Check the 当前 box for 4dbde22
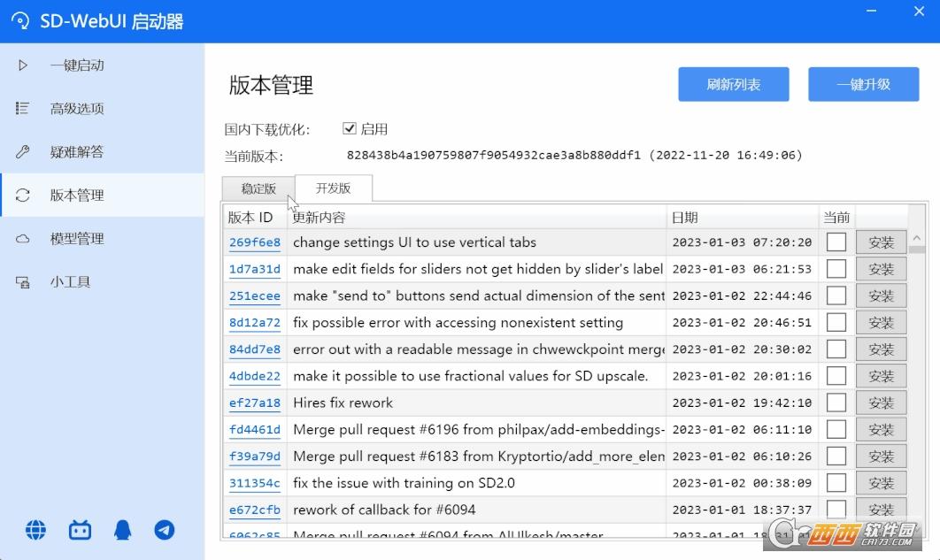 point(836,375)
